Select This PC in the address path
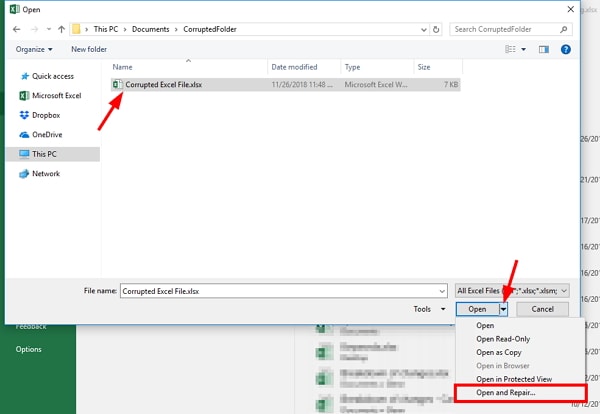The image size is (600, 414). click(106, 29)
